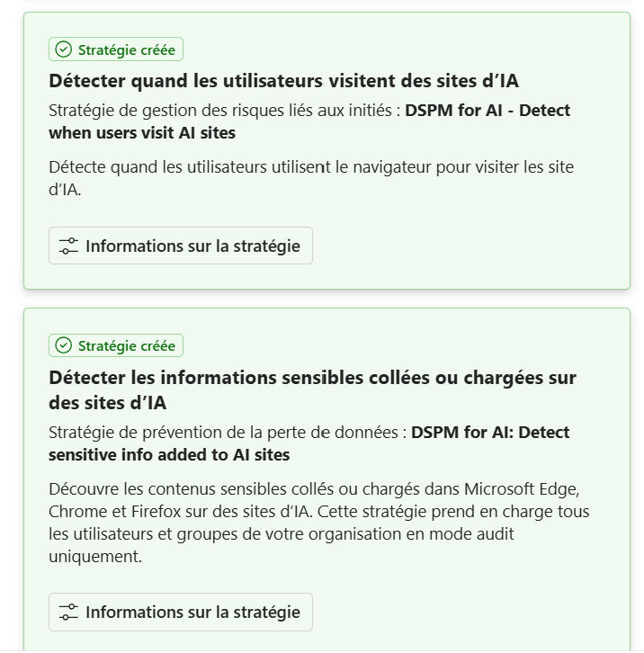This screenshot has width=644, height=653.
Task: Click the green check icon in the first Stratégie créée badge
Action: [64, 49]
